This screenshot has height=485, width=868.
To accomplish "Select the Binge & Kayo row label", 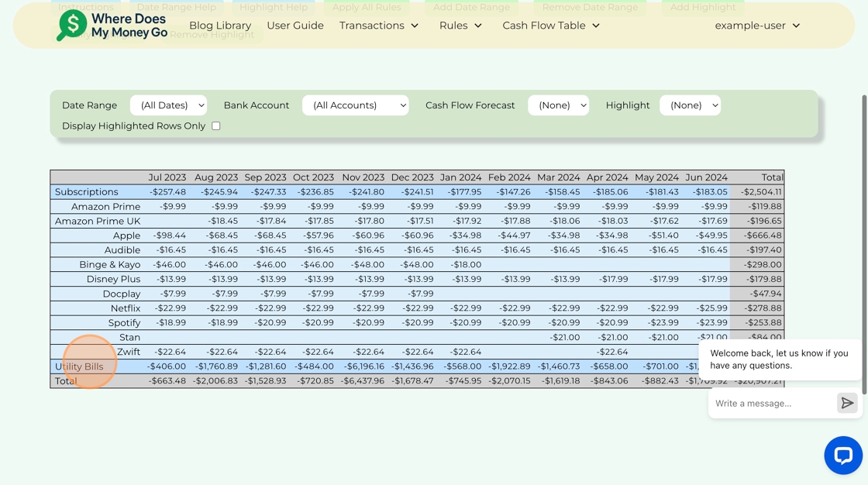I will (x=109, y=265).
